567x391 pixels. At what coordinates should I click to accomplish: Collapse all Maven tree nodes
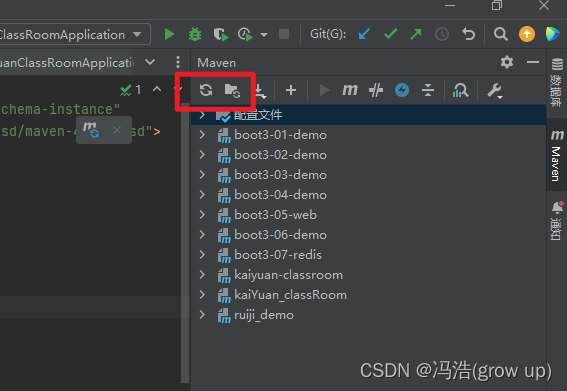[x=428, y=90]
